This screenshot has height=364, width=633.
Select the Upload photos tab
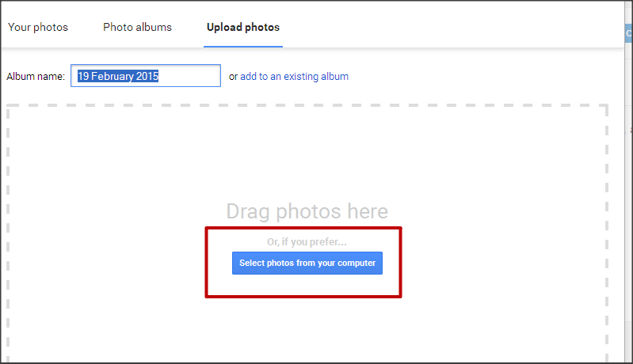[243, 28]
